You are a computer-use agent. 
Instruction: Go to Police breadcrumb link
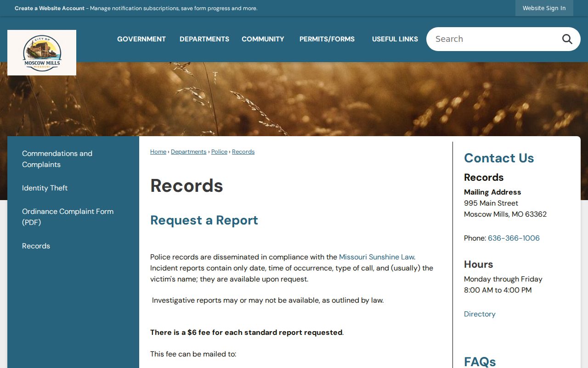[219, 152]
